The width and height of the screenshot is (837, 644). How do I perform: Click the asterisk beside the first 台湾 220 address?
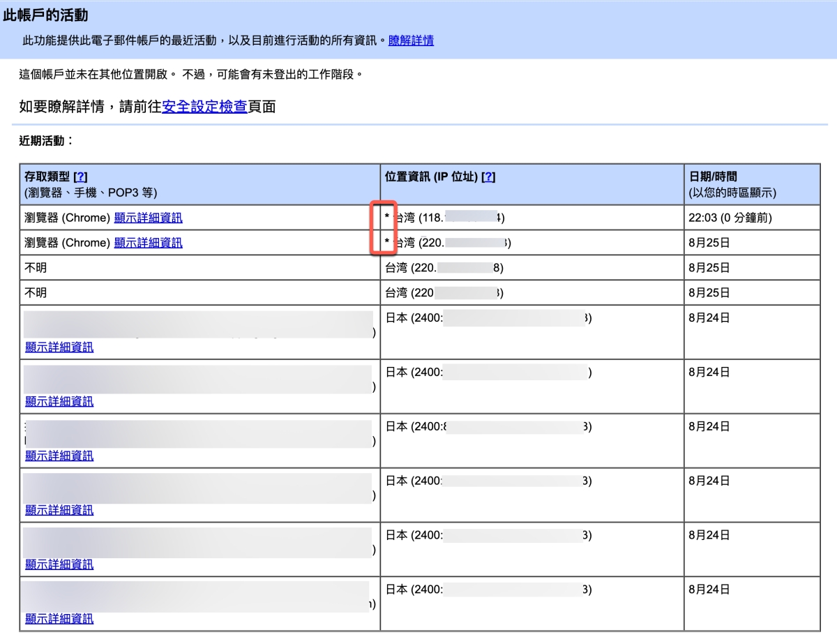[x=387, y=243]
